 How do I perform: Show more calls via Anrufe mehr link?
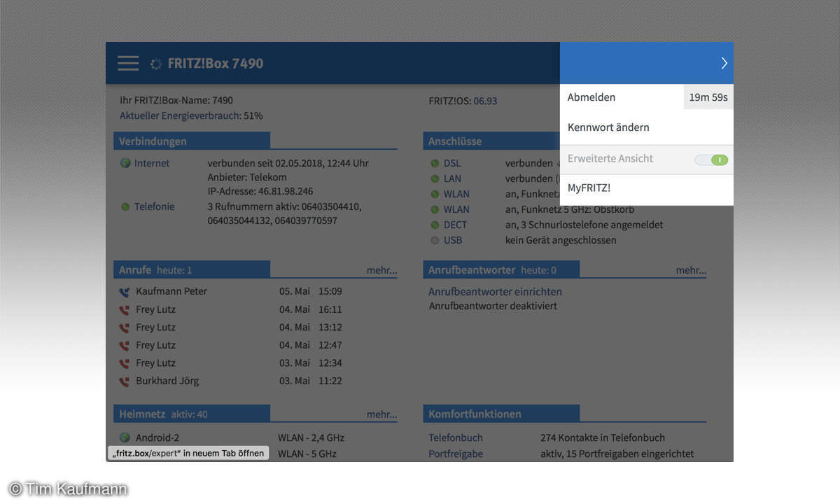[x=381, y=270]
